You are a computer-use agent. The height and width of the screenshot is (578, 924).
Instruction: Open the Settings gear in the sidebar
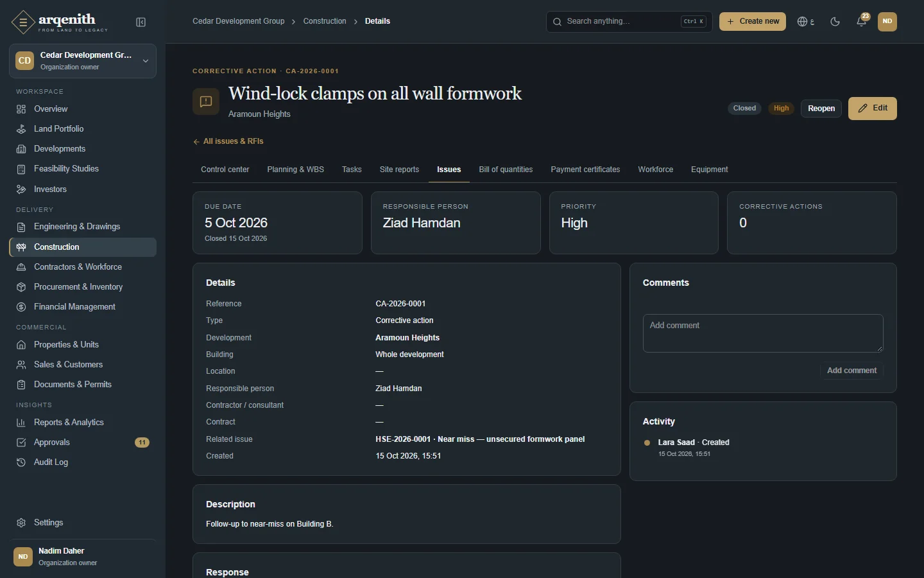21,523
